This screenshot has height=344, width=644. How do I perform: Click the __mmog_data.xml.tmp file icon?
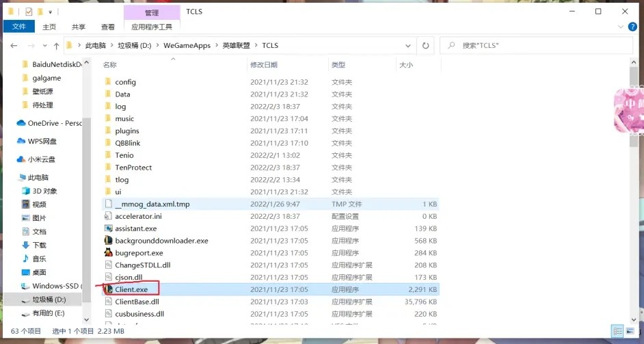point(109,204)
